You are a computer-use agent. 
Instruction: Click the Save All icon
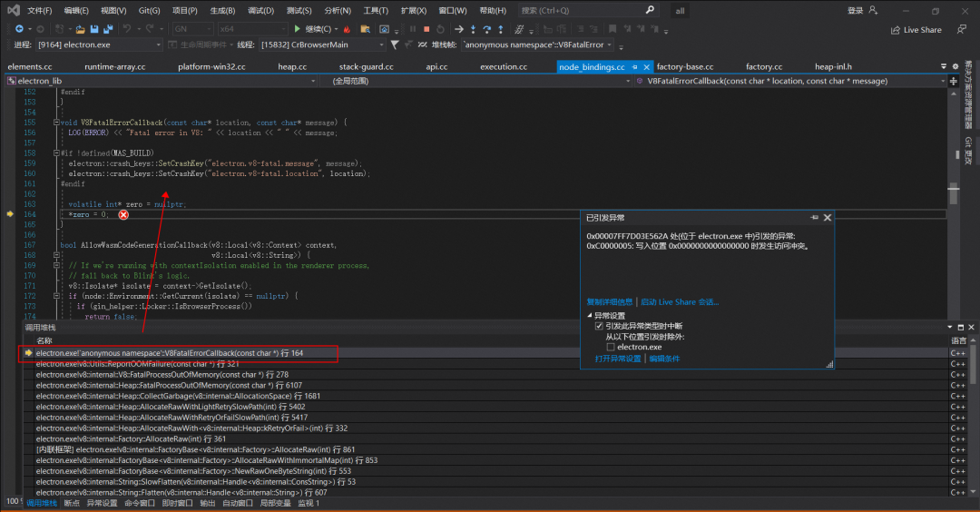pyautogui.click(x=107, y=29)
